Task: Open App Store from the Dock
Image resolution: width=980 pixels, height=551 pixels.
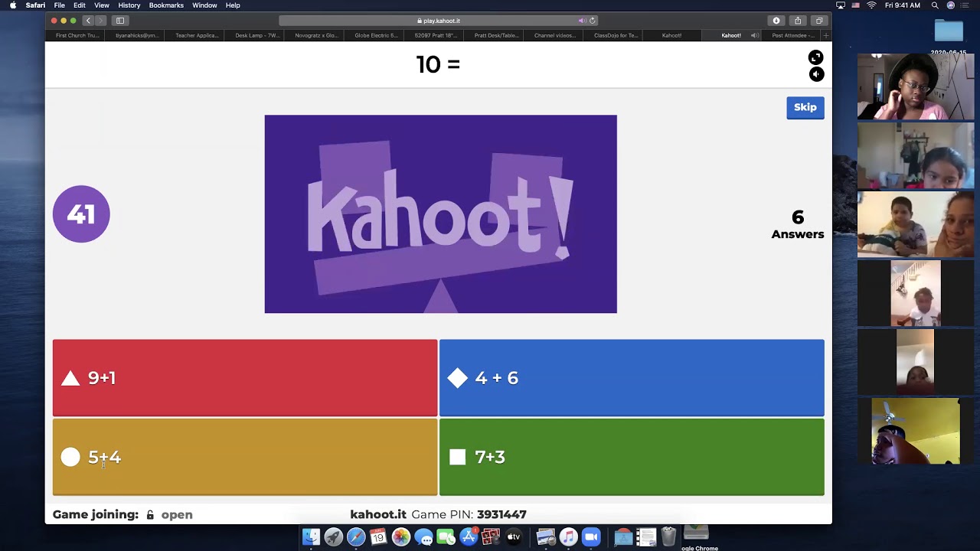Action: point(469,537)
